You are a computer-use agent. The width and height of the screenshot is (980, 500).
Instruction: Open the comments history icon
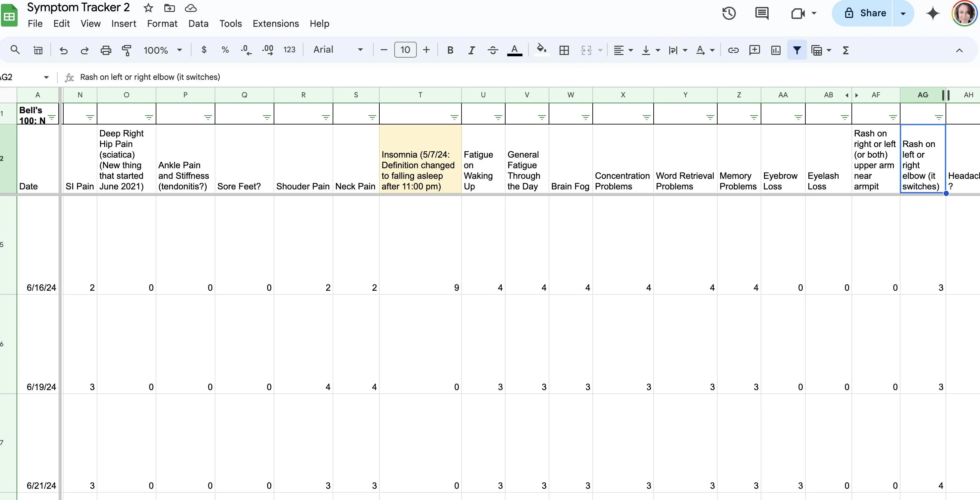(x=762, y=13)
